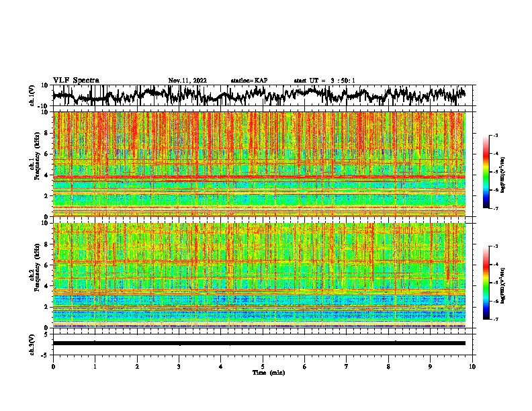
Task: Click the "-3" tick label on ch.1 colorbar
Action: pyautogui.click(x=496, y=135)
